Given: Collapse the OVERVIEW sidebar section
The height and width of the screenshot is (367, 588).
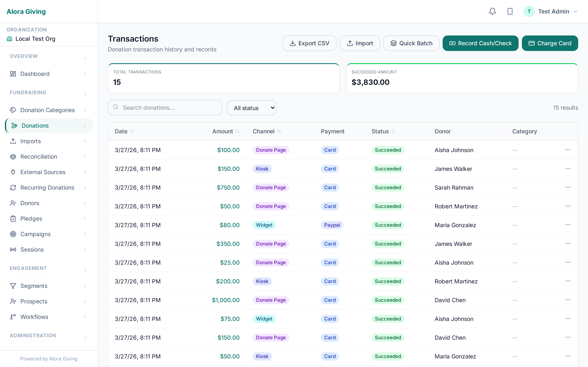Looking at the screenshot, I should click(x=85, y=58).
